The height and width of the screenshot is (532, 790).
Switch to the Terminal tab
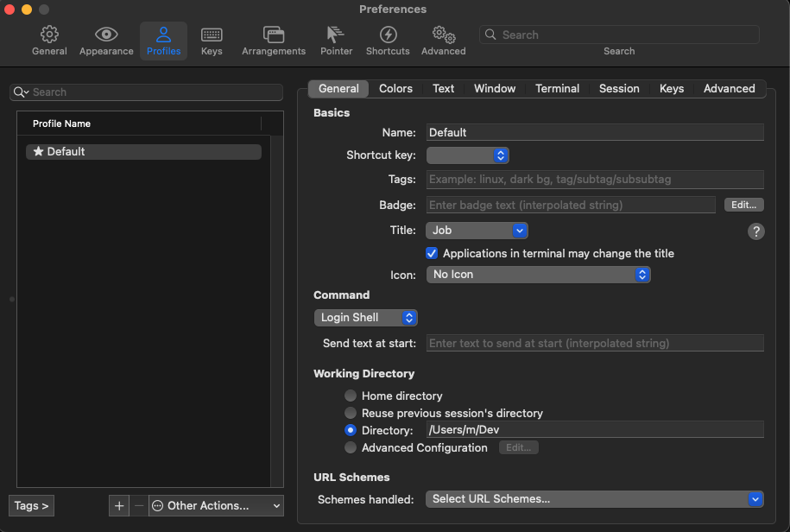(557, 89)
